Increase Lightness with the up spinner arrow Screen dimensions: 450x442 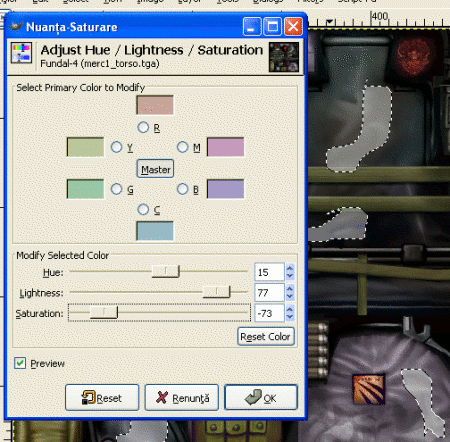tap(290, 288)
